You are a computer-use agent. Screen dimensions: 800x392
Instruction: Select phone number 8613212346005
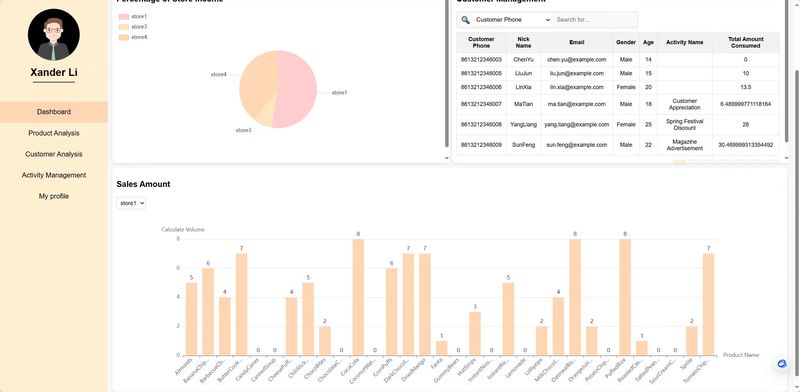point(481,74)
